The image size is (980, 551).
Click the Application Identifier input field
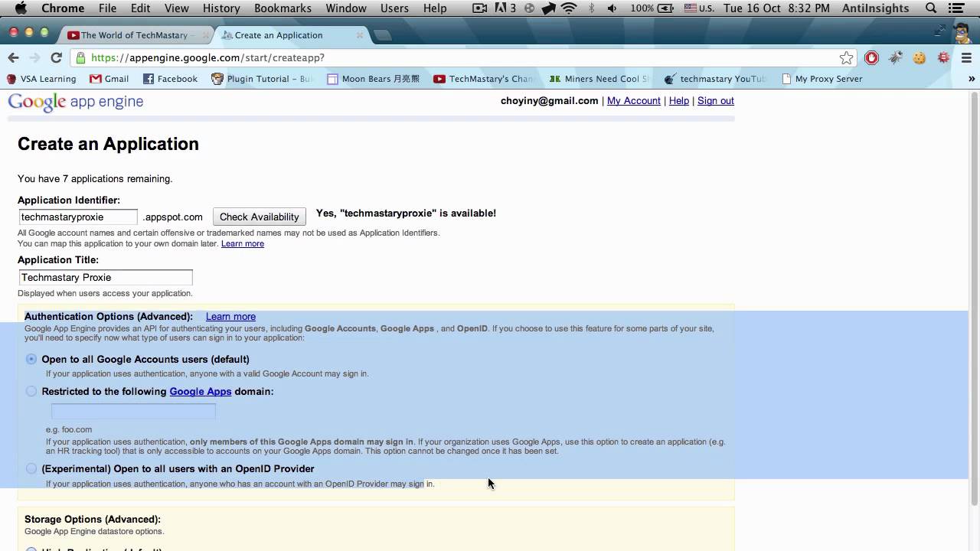pyautogui.click(x=78, y=217)
